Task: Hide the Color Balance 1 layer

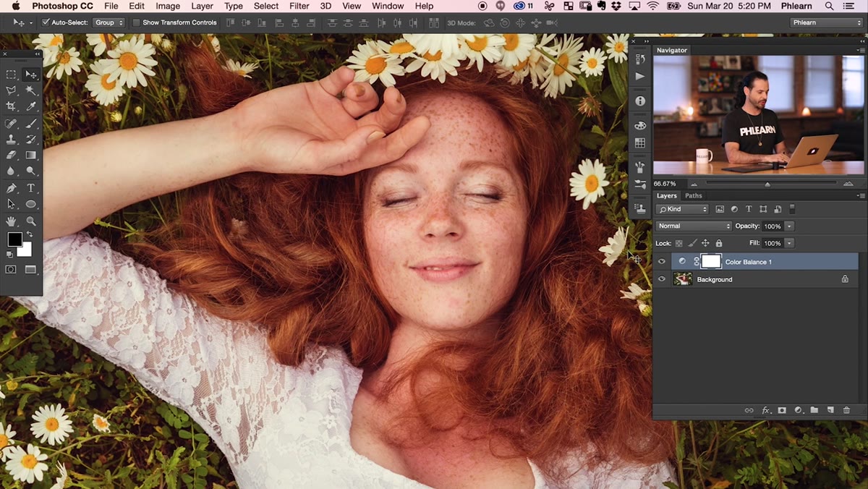Action: (x=661, y=261)
